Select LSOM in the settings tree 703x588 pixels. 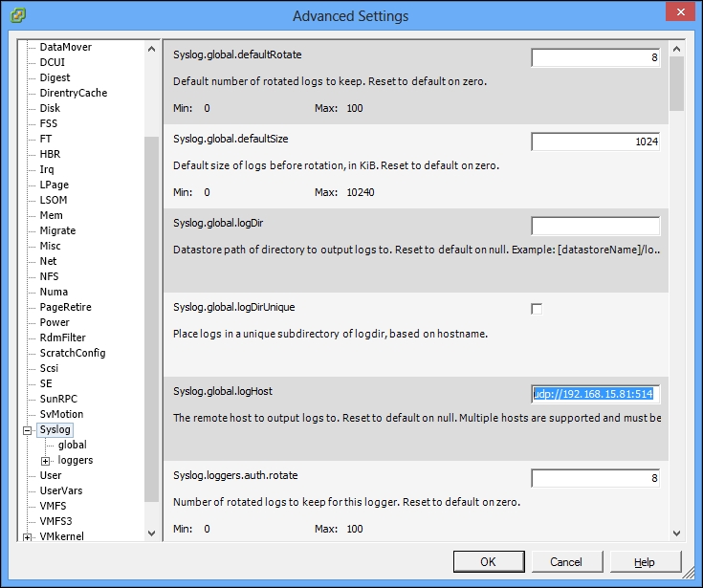click(54, 200)
